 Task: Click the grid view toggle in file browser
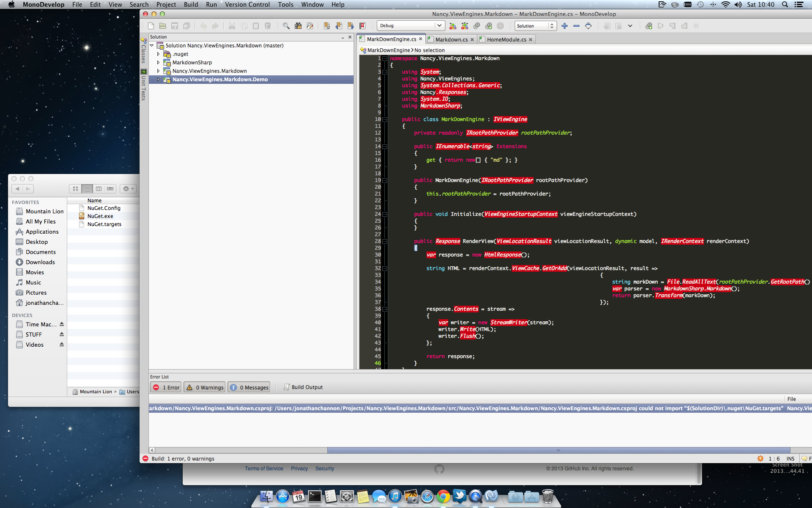point(75,188)
